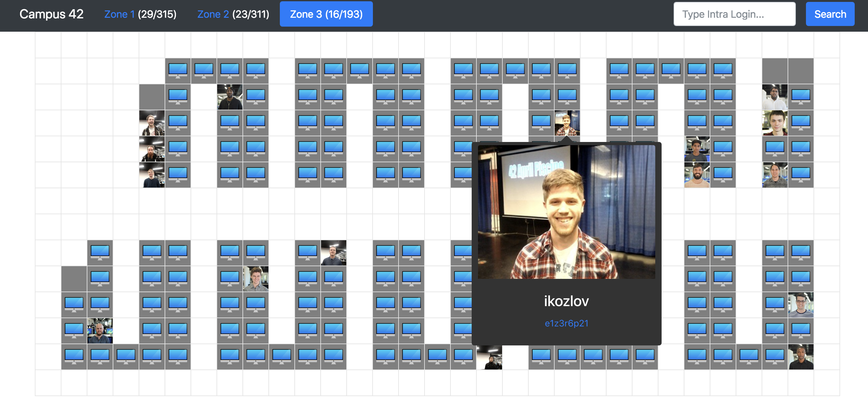Click computer icon right of beanie user

click(x=255, y=97)
